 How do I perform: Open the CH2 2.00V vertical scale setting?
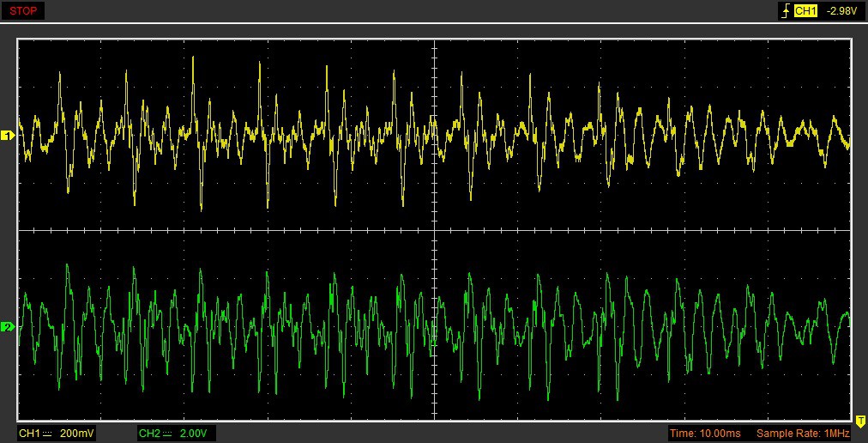pyautogui.click(x=193, y=434)
